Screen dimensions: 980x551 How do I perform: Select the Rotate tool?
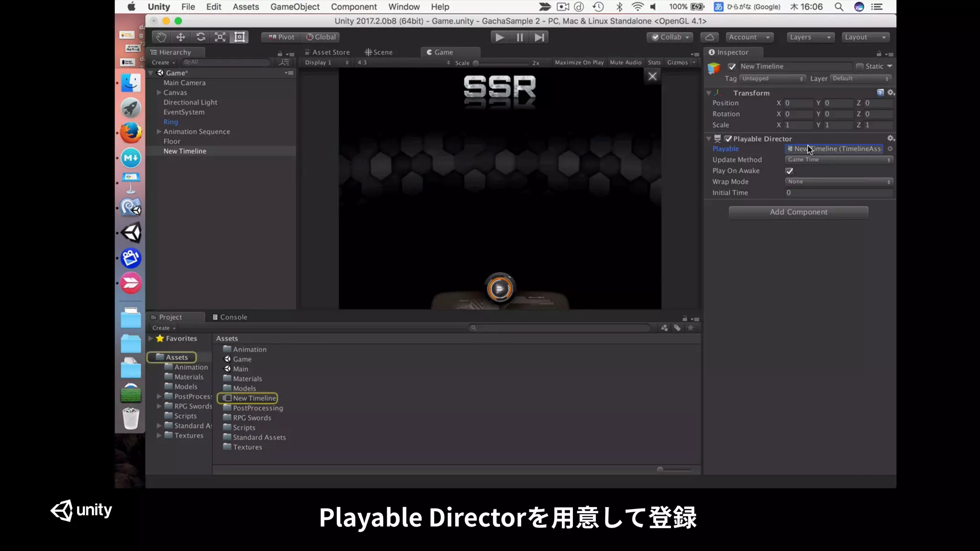pyautogui.click(x=200, y=37)
